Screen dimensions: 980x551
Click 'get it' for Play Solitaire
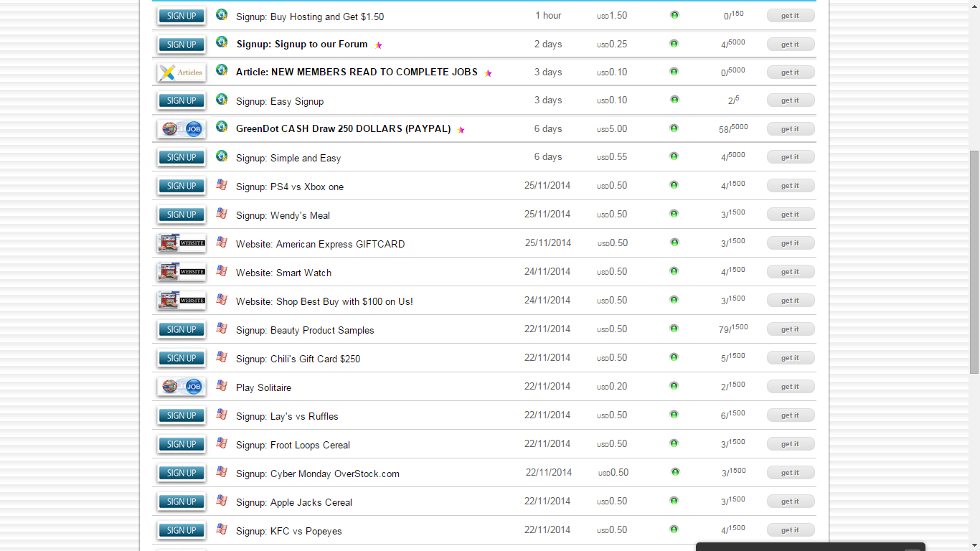[x=791, y=387]
